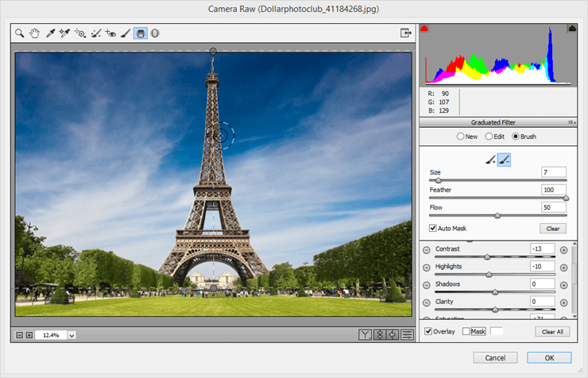Cycle before/after views with Y icon
588x378 pixels.
pos(365,334)
